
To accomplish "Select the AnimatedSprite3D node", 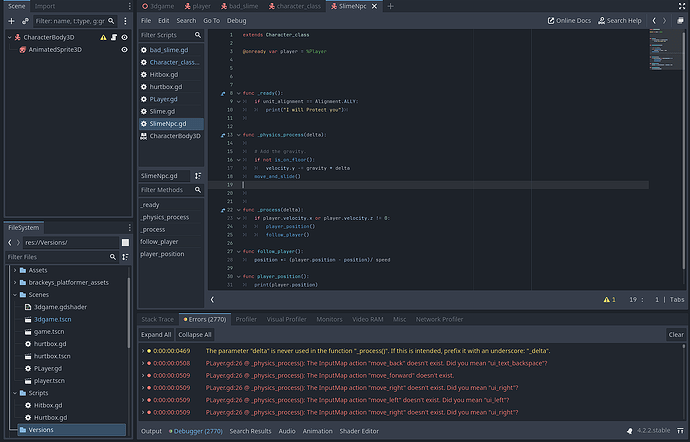I will point(55,50).
